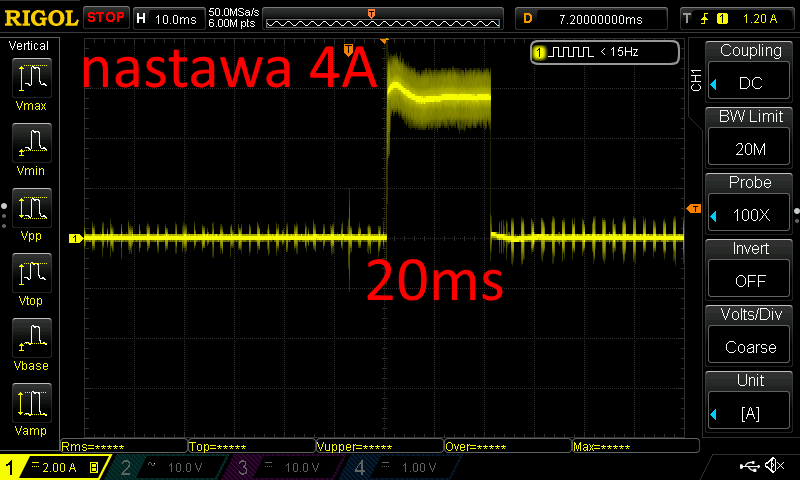800x480 pixels.
Task: Click the USB connection icon
Action: [749, 465]
